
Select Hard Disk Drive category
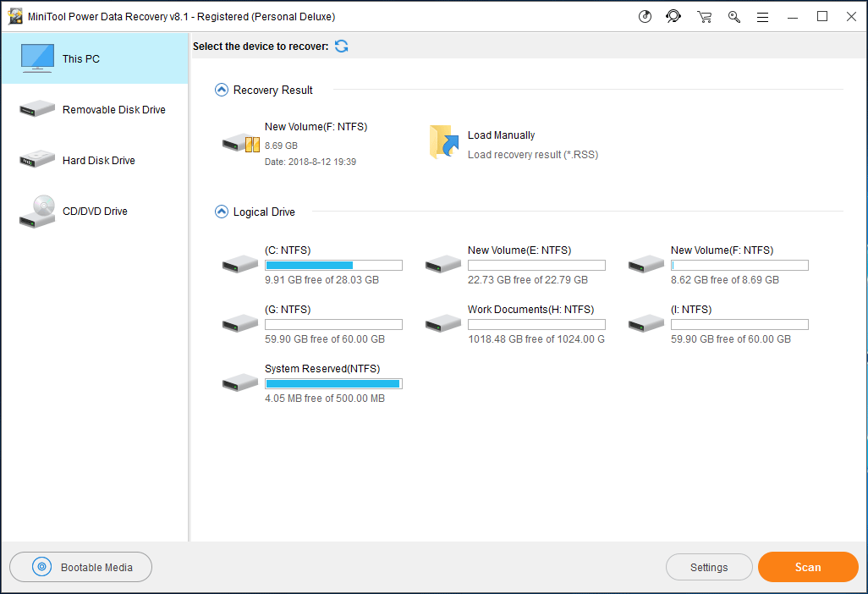[95, 161]
